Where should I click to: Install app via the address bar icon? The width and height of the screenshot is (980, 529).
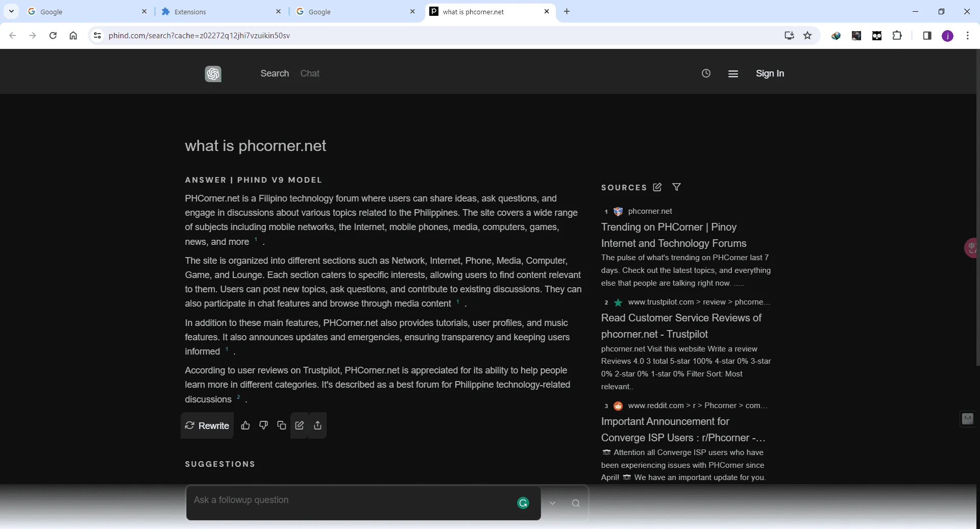point(789,35)
